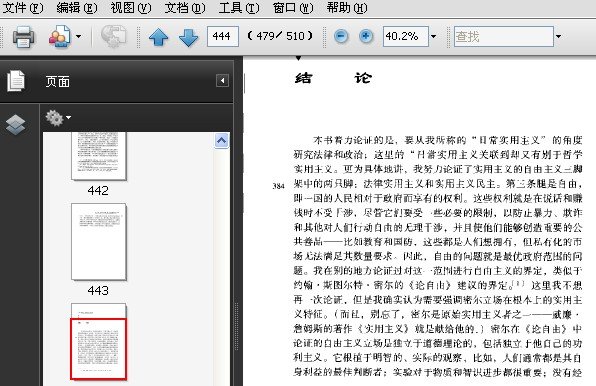Select the highlighted page 444 thumbnail

coord(98,342)
